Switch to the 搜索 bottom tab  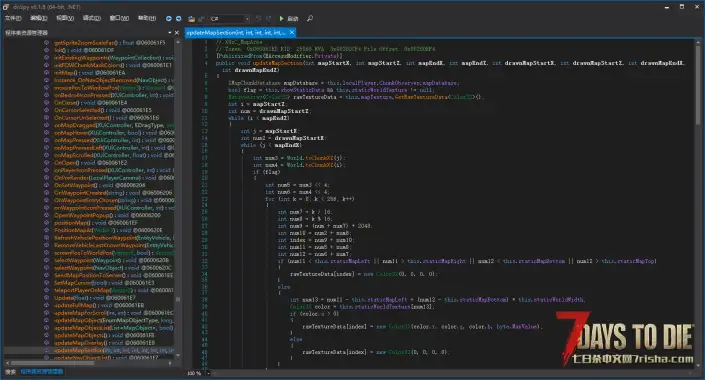point(10,371)
